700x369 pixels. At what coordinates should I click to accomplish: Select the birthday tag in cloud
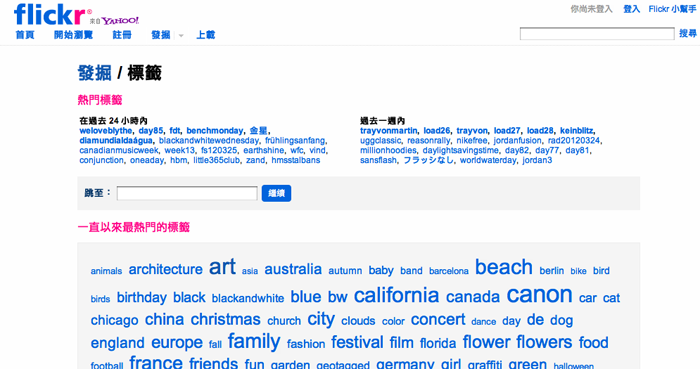[142, 297]
